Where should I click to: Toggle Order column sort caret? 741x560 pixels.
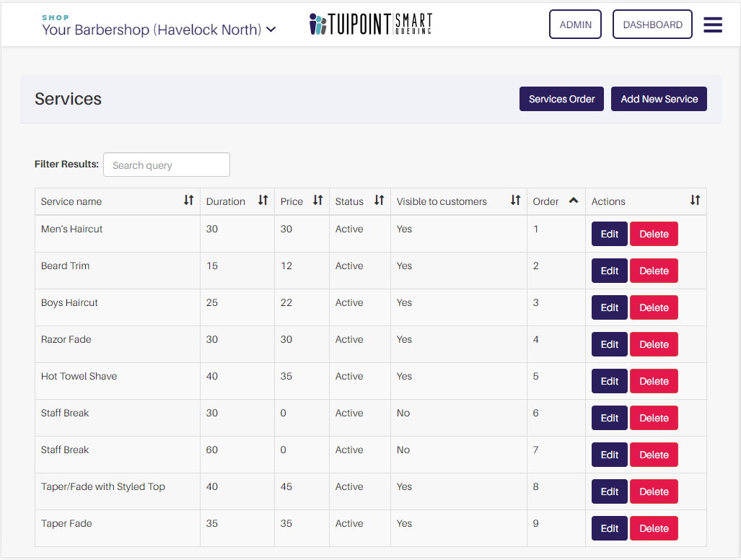[573, 201]
